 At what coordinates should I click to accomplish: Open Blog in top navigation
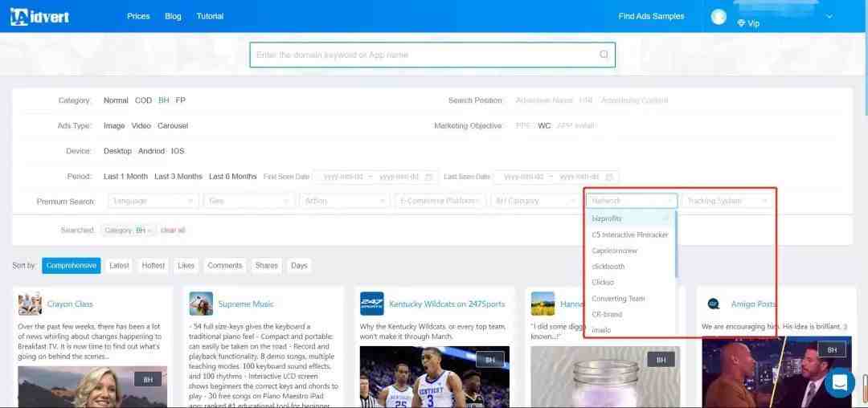pyautogui.click(x=173, y=17)
